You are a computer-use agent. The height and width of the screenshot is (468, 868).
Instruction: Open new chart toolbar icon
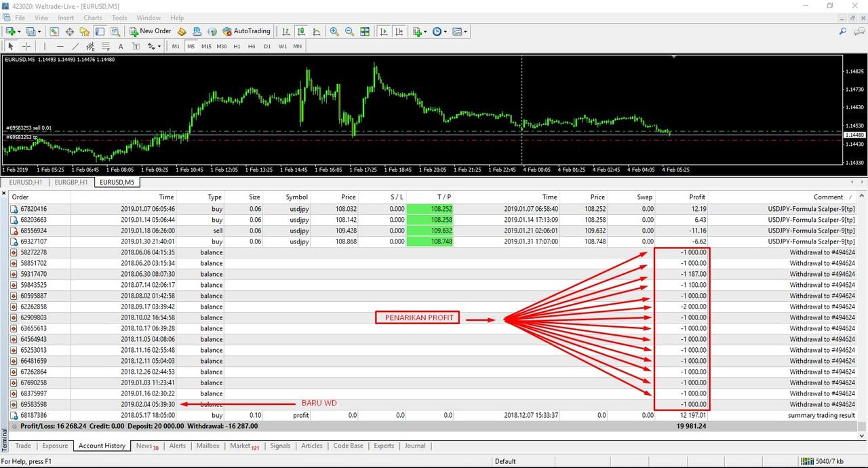(x=10, y=31)
